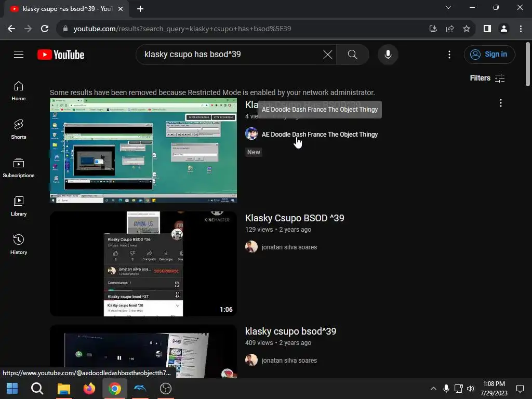This screenshot has height=399, width=532.
Task: Click the browser address bar URL
Action: [x=182, y=29]
